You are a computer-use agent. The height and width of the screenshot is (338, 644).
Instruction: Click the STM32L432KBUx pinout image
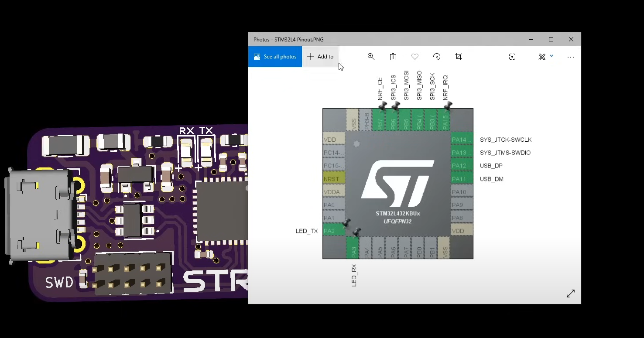coord(397,183)
